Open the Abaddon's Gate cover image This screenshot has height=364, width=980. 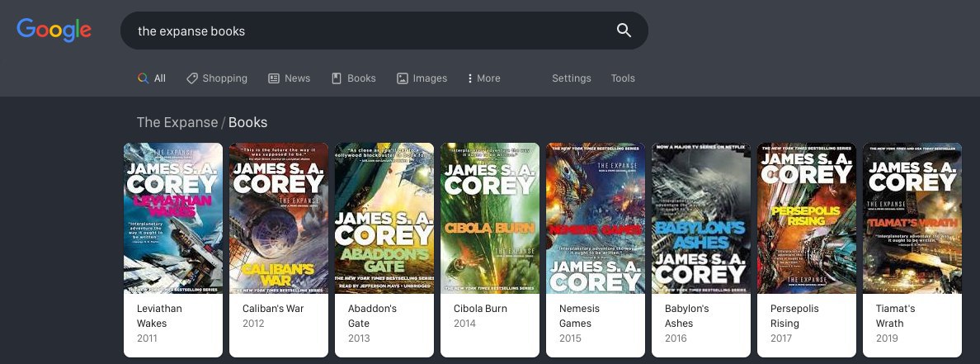click(384, 218)
